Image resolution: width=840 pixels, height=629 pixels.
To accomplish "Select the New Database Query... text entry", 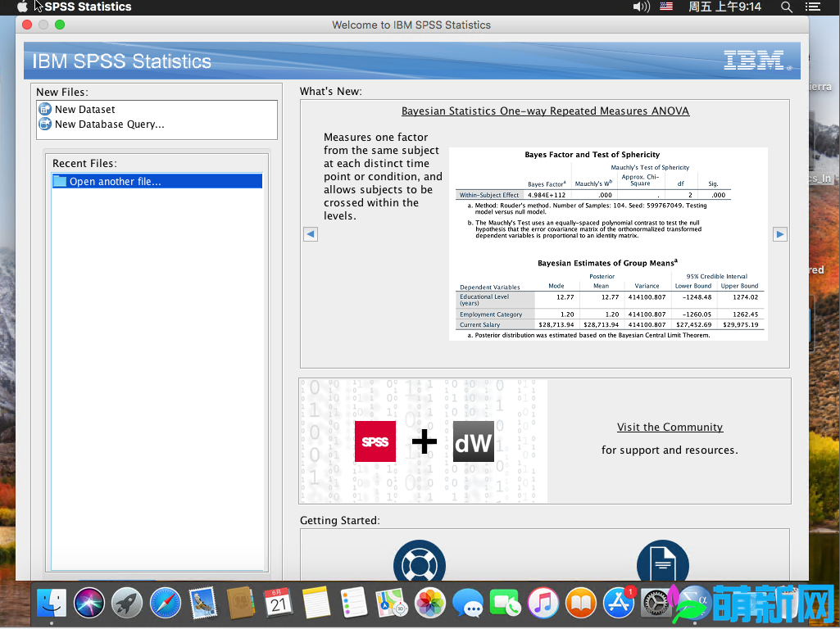I will tap(109, 124).
